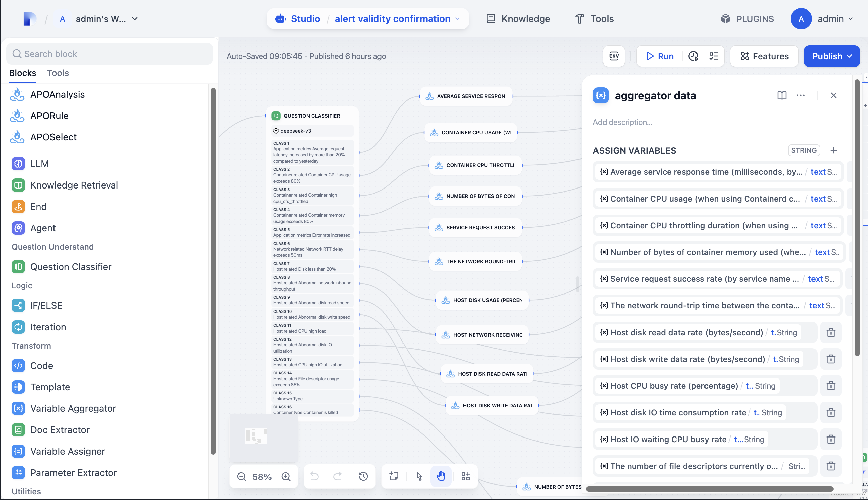Click the Variable Aggregator block icon
This screenshot has height=500, width=868.
18,408
